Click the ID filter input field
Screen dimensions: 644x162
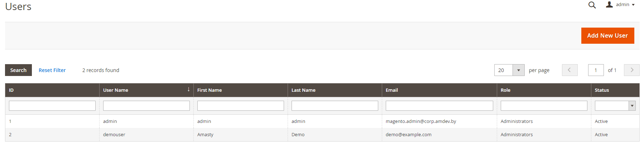click(52, 106)
